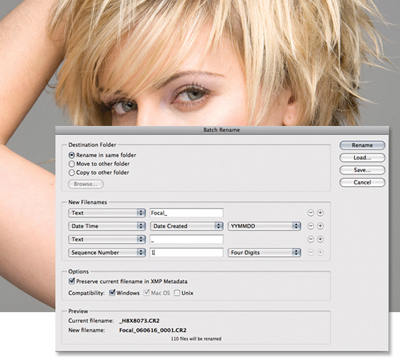
Task: Click the Load... button
Action: point(362,157)
